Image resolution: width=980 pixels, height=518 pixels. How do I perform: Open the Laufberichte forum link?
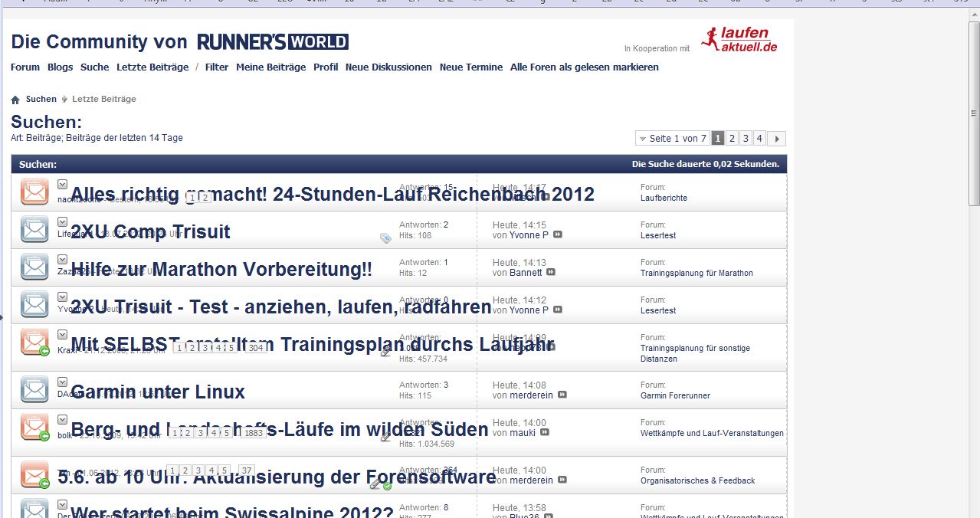(664, 198)
